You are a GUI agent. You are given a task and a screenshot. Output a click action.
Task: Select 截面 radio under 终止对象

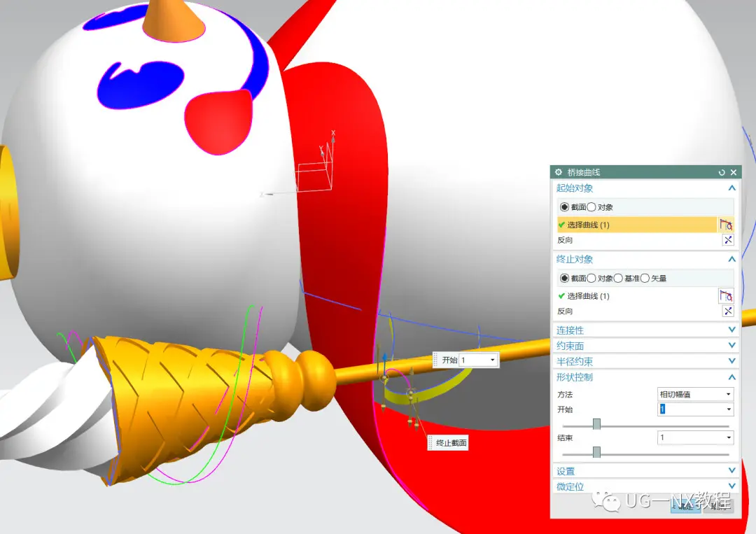point(564,278)
